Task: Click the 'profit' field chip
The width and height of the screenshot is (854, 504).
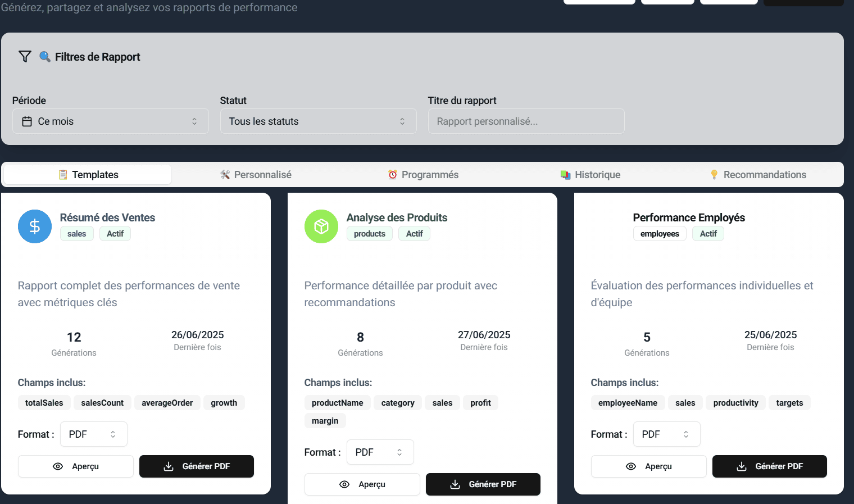Action: (481, 403)
